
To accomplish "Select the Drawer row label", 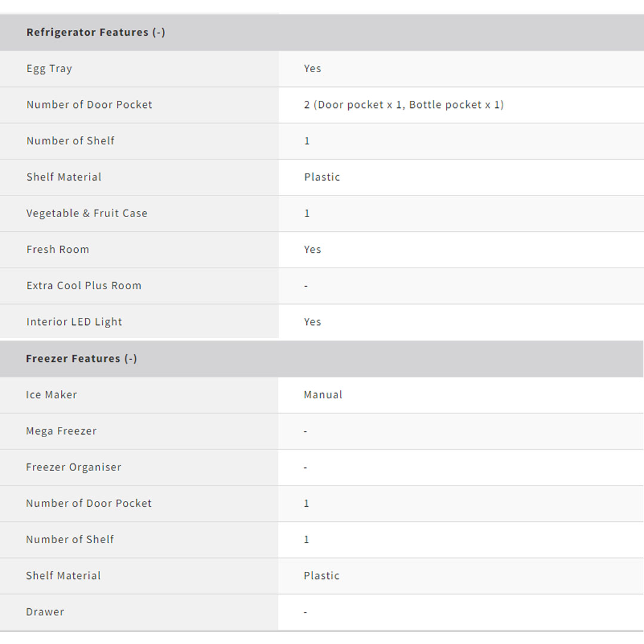I will [x=45, y=612].
